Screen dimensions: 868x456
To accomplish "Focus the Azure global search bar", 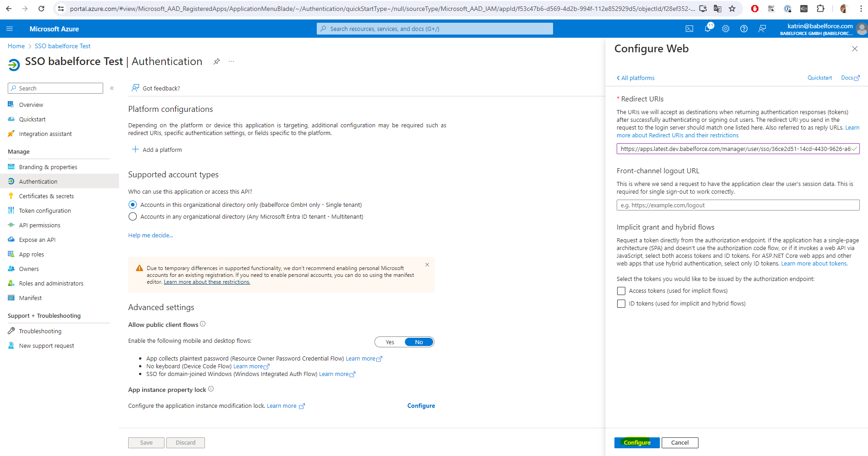I will click(435, 29).
